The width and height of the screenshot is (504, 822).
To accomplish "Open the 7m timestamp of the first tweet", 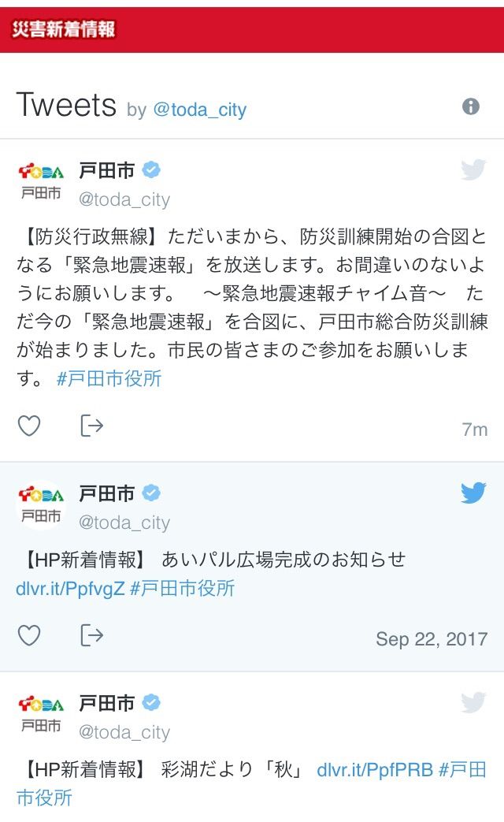I will click(x=475, y=430).
